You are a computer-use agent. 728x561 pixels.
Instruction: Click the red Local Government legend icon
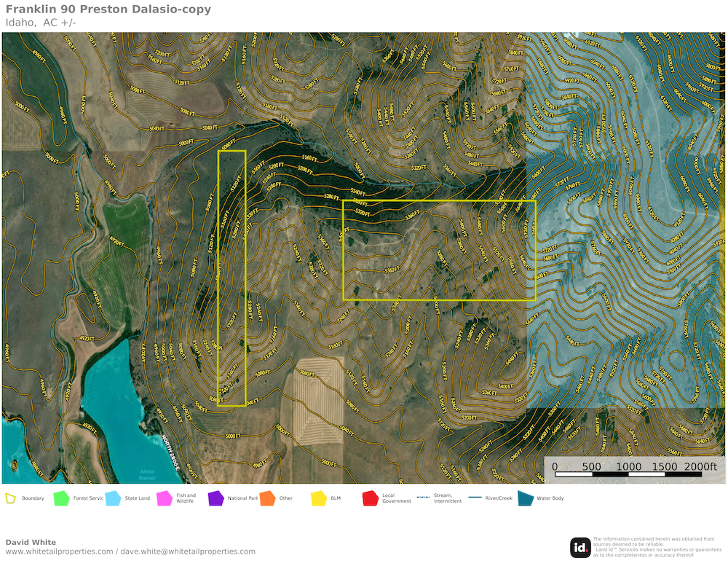tap(370, 498)
